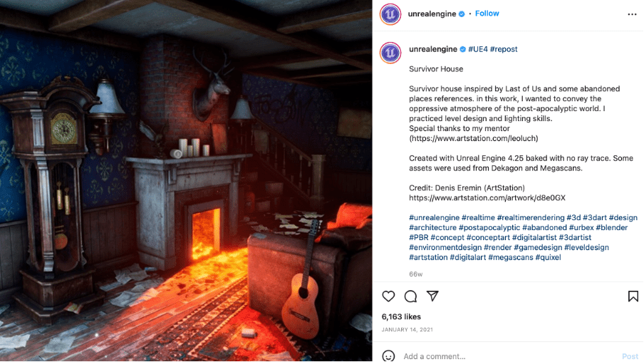
Task: Focus the Add a comment field
Action: pos(509,356)
